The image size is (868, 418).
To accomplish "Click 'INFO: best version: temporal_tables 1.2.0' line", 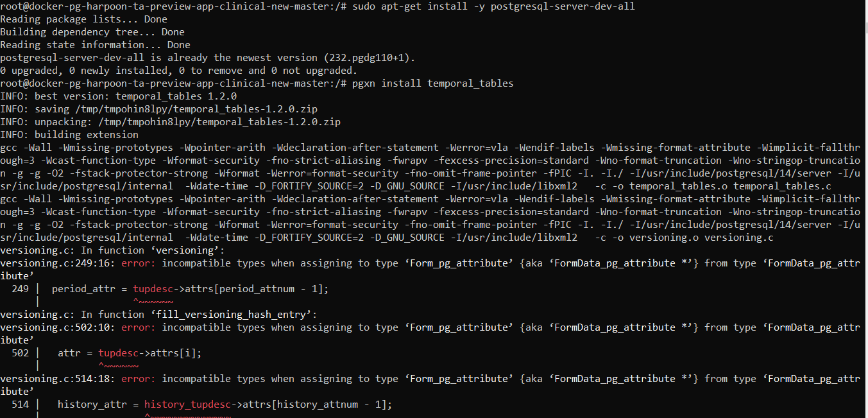I will pyautogui.click(x=118, y=96).
